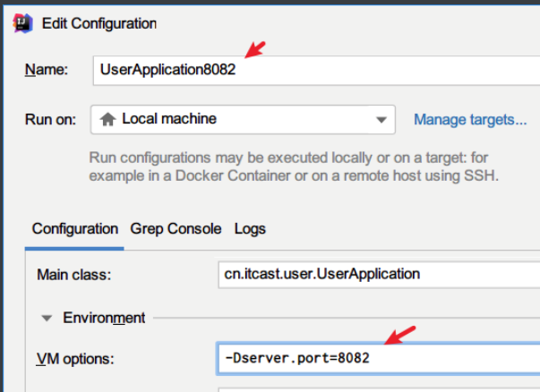
Task: Click the house icon beside Local machine
Action: coord(108,118)
